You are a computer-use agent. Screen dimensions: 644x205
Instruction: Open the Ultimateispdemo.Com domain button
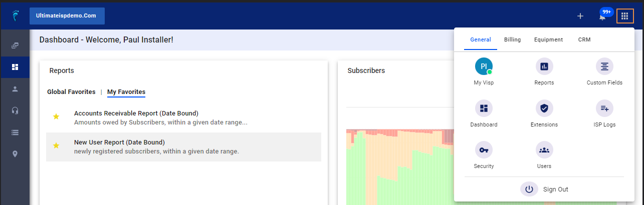pos(67,16)
